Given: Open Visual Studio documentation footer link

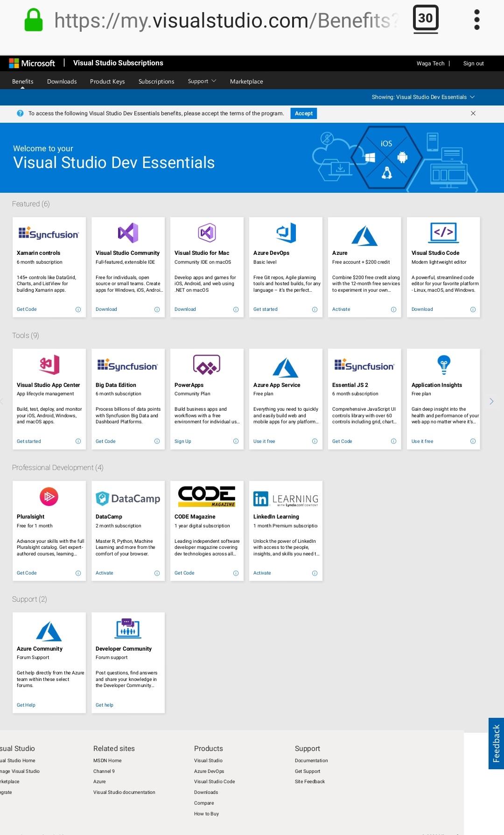Looking at the screenshot, I should (x=124, y=793).
